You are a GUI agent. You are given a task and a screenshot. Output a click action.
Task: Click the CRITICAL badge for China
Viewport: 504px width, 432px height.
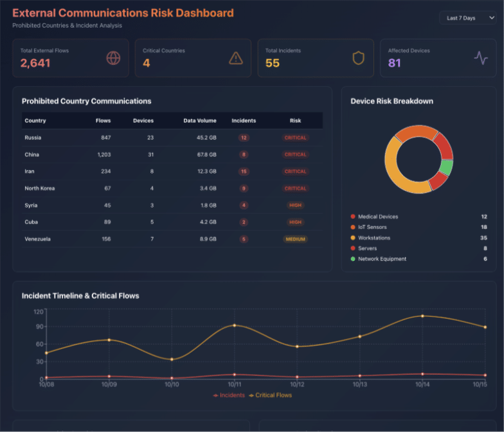pyautogui.click(x=295, y=154)
